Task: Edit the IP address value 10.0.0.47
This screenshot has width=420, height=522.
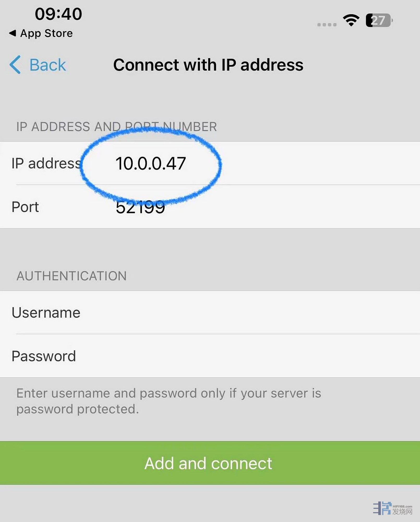Action: coord(151,164)
